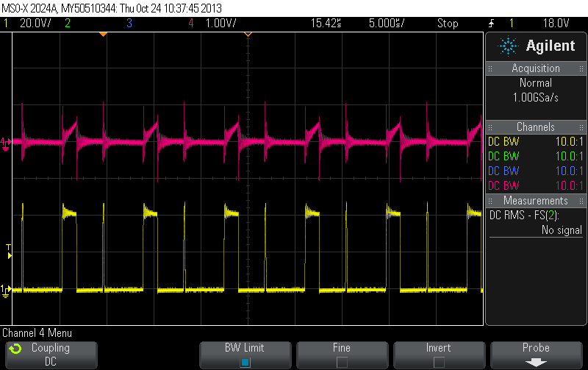The width and height of the screenshot is (588, 370).
Task: Click the Coupling DC softkey
Action: [51, 355]
